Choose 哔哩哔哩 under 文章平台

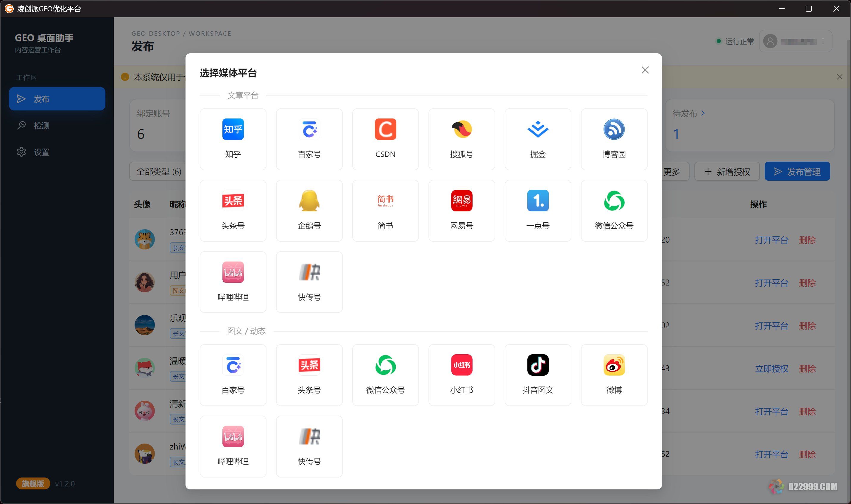(x=233, y=282)
